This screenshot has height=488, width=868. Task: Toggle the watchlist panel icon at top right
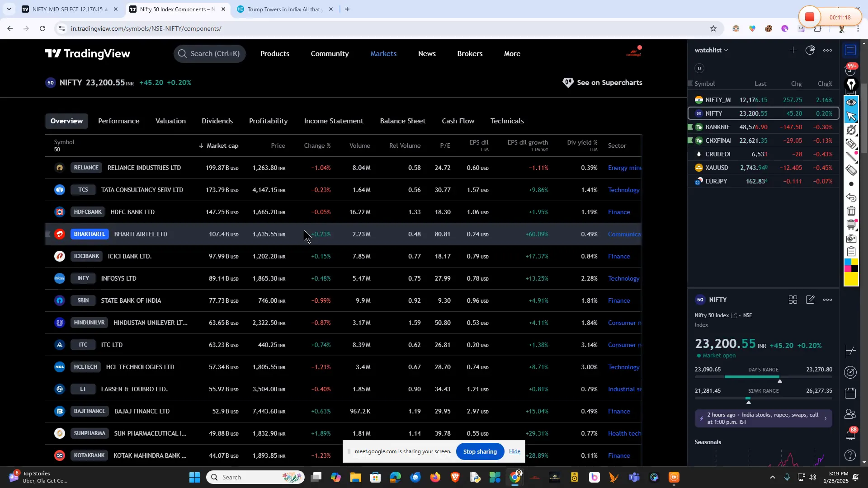[850, 50]
